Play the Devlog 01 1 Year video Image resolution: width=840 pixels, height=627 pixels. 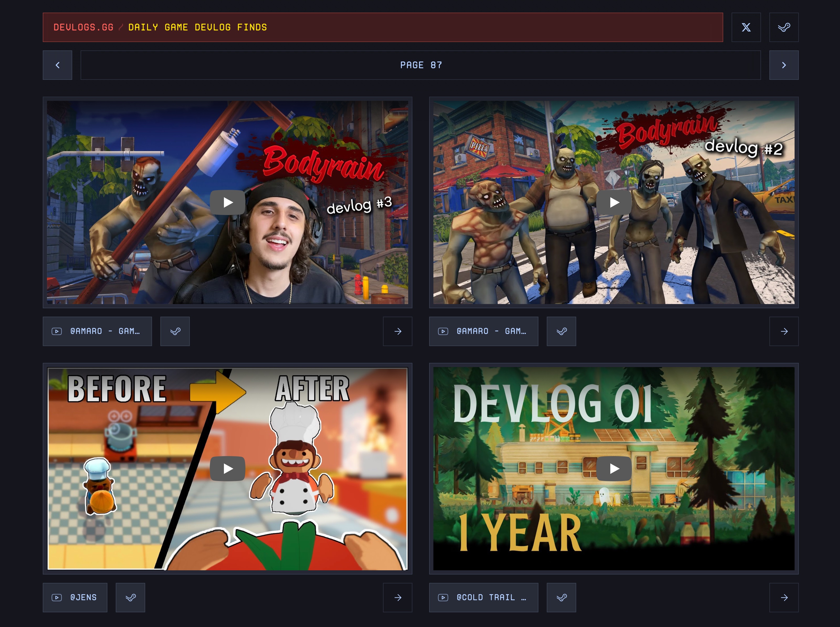614,469
